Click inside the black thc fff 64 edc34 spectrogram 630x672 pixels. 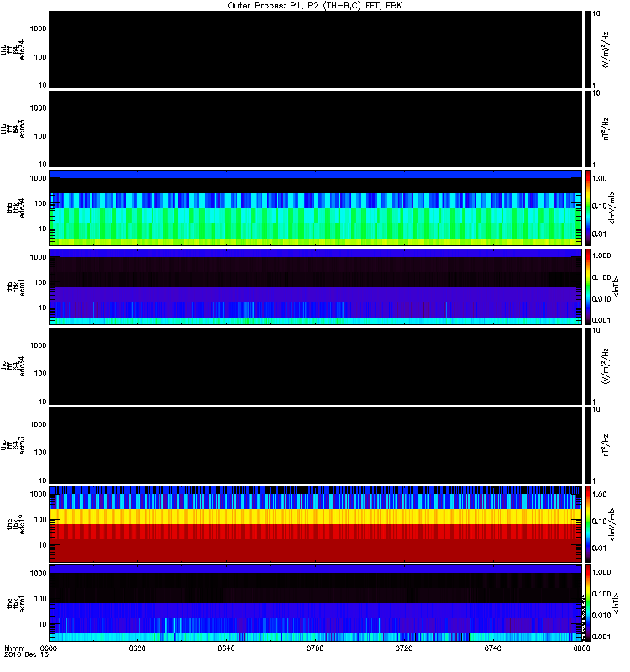315,366
